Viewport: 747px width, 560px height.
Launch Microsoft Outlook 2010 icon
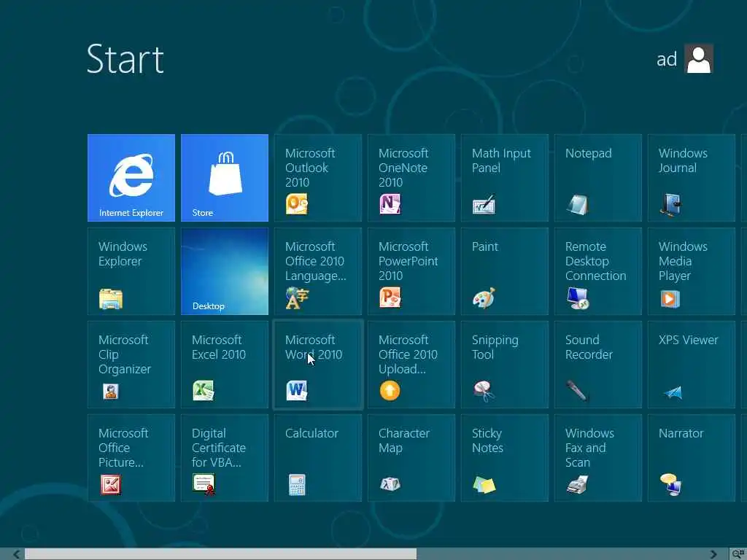click(x=296, y=204)
